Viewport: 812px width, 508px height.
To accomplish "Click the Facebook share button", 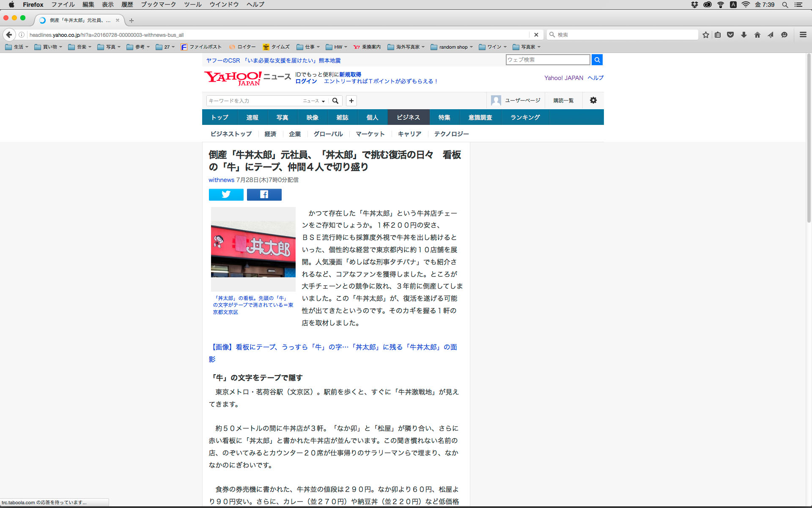I will tap(264, 194).
